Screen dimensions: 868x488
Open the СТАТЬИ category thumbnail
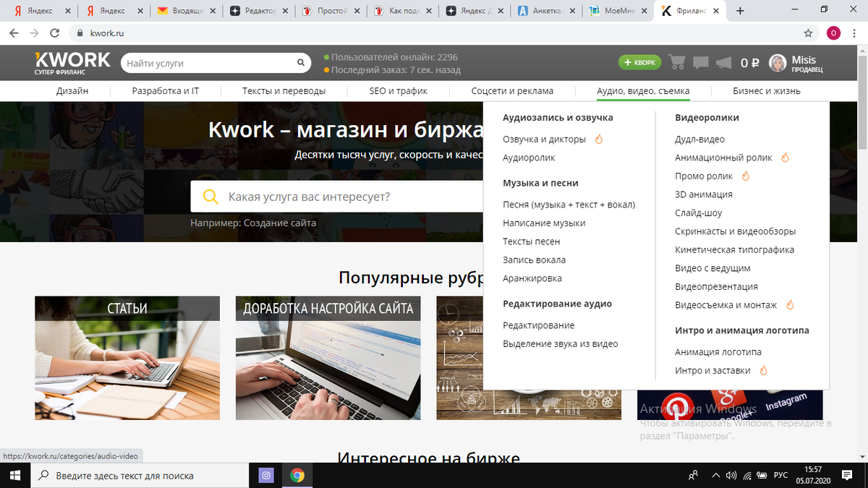pos(127,358)
